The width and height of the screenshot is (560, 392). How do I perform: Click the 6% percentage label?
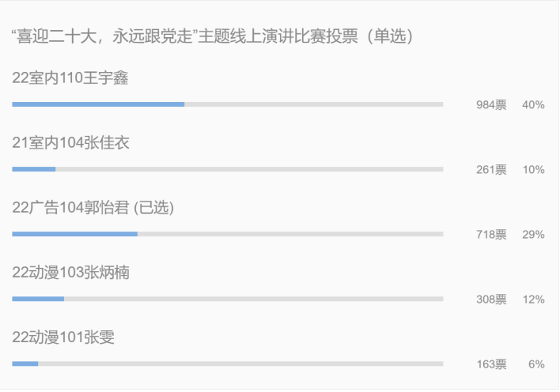point(536,364)
